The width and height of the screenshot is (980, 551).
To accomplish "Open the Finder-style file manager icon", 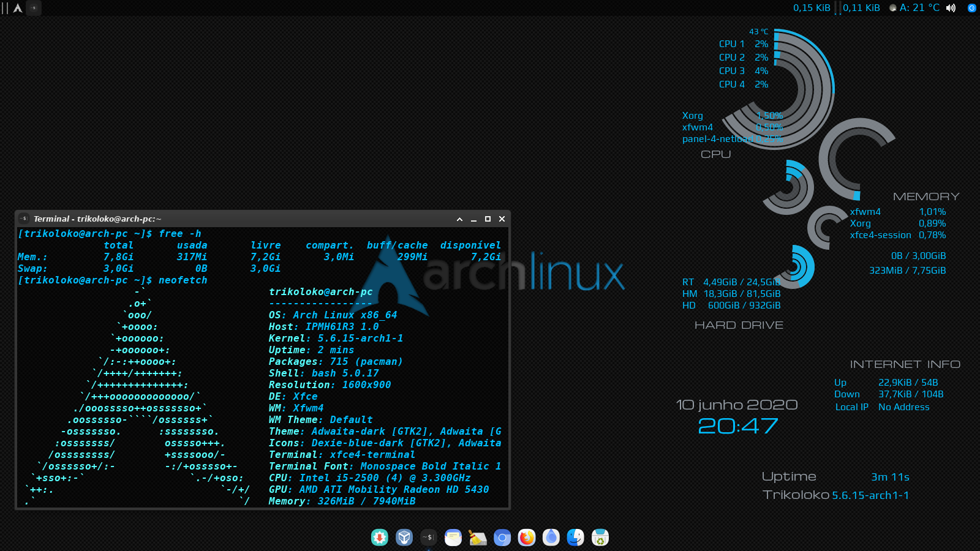I will pos(576,538).
